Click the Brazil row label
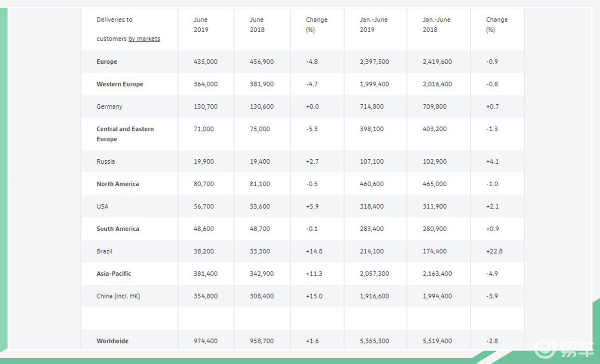 (x=104, y=252)
